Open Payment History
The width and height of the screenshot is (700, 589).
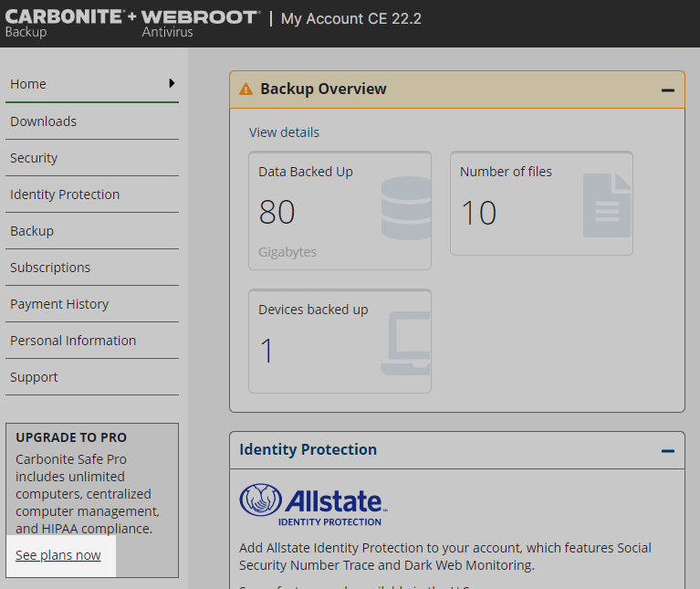point(59,304)
